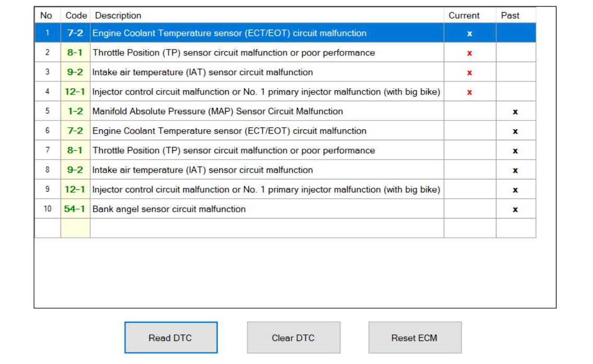Viewport: 593px width, 364px height.
Task: Click the Current column header
Action: point(464,16)
